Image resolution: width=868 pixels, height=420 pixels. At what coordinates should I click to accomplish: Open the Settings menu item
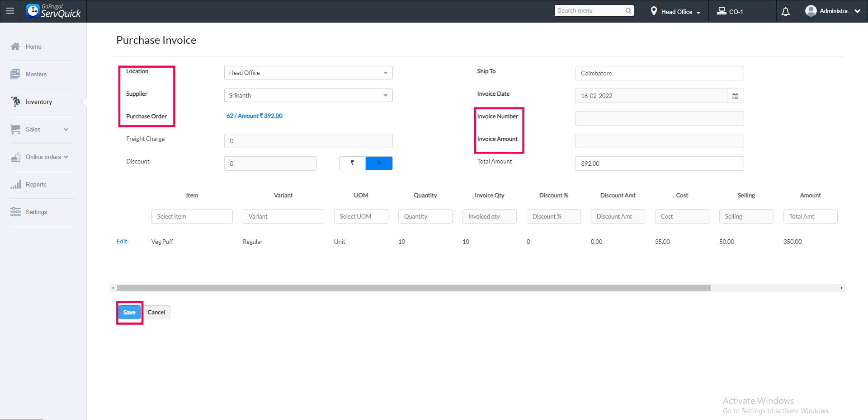(36, 212)
